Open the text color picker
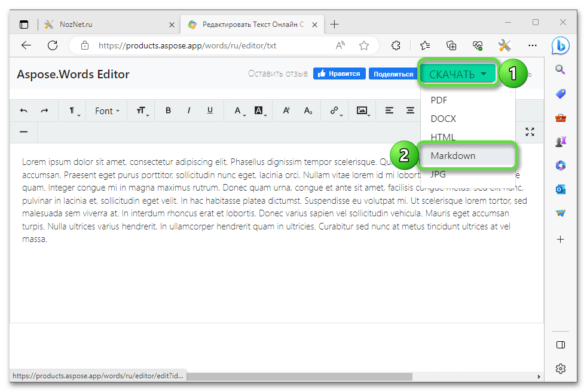This screenshot has width=587, height=392. 239,111
